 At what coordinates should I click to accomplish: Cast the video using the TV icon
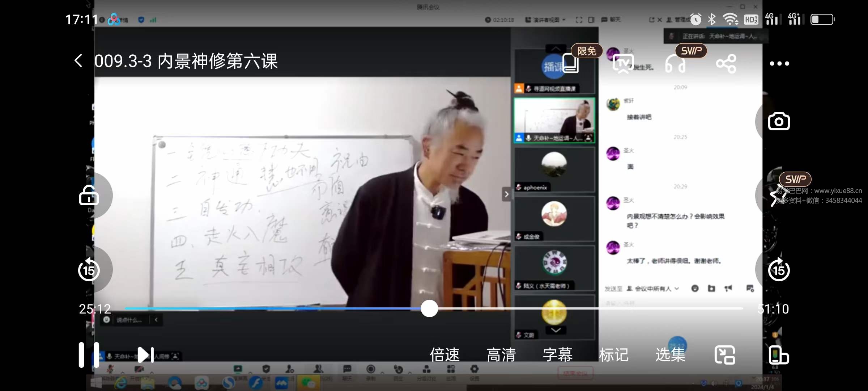pos(623,63)
